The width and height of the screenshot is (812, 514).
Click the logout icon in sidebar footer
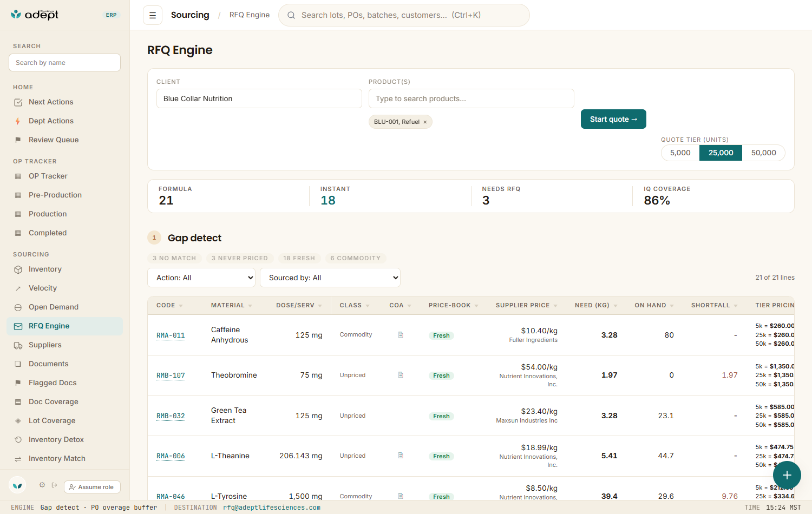coord(54,485)
